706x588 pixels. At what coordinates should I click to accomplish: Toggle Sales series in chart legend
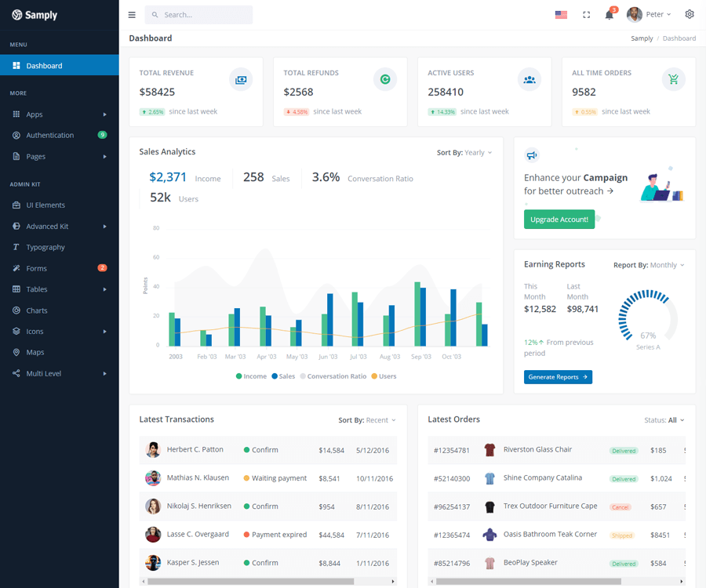click(283, 376)
